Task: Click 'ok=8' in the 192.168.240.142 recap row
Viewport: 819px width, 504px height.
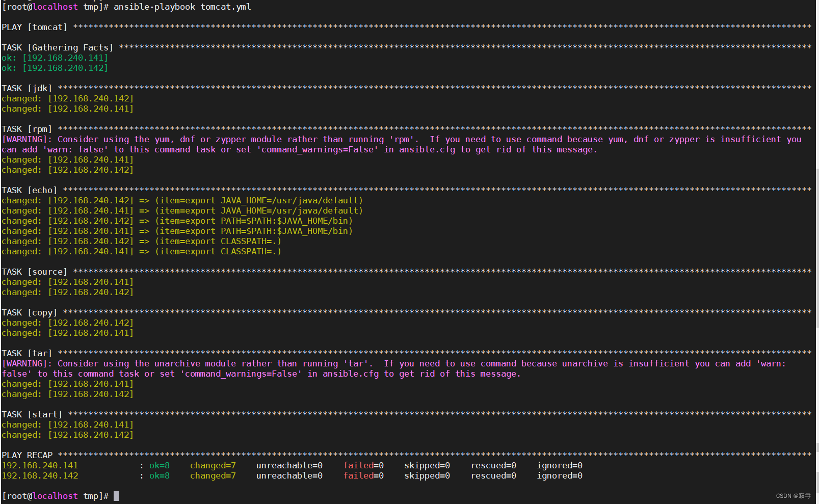Action: coord(160,476)
